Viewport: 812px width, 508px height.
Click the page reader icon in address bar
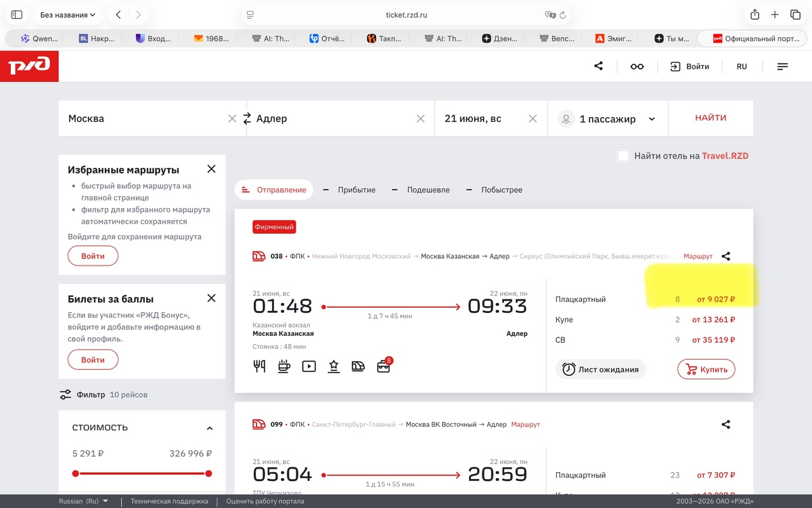tap(250, 14)
